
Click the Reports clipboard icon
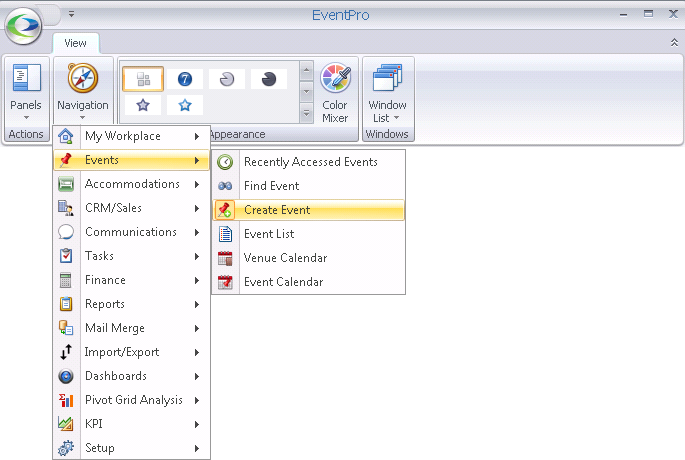tap(66, 304)
